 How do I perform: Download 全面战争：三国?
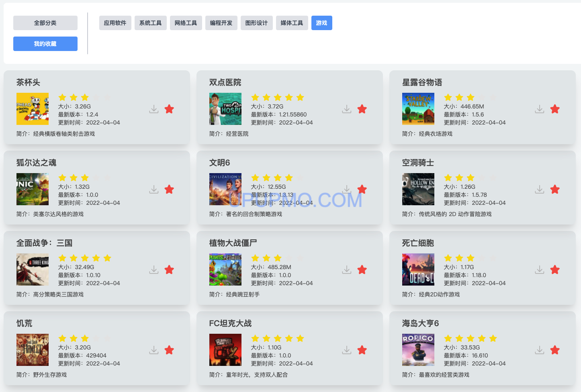click(x=154, y=269)
